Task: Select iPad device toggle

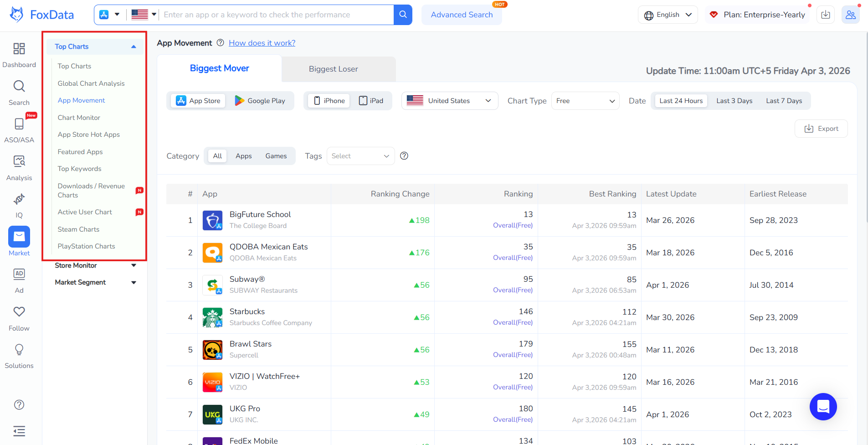Action: coord(371,101)
